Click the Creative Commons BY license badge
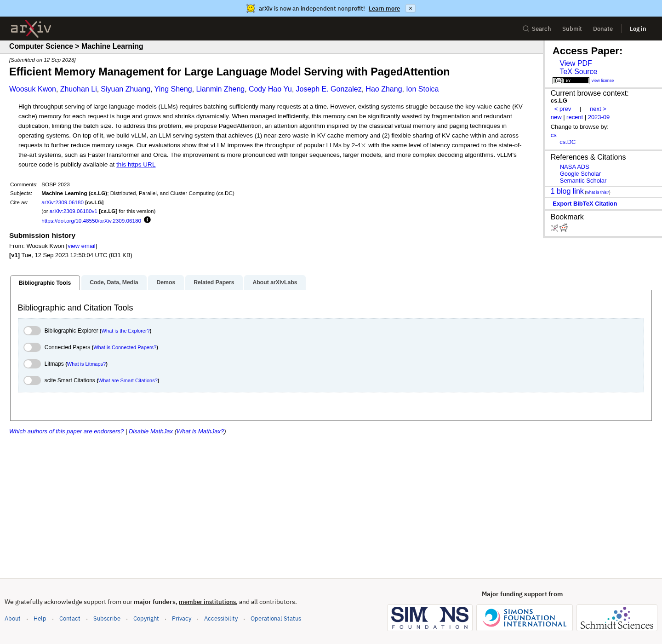This screenshot has height=644, width=662. tap(571, 80)
